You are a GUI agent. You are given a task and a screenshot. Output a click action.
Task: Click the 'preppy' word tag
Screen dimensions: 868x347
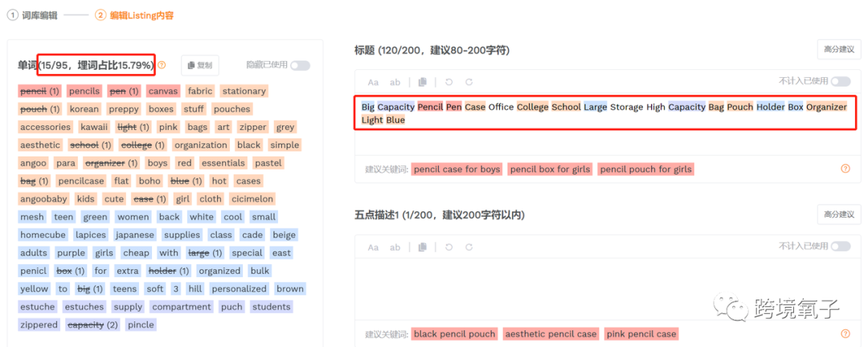[x=124, y=109]
